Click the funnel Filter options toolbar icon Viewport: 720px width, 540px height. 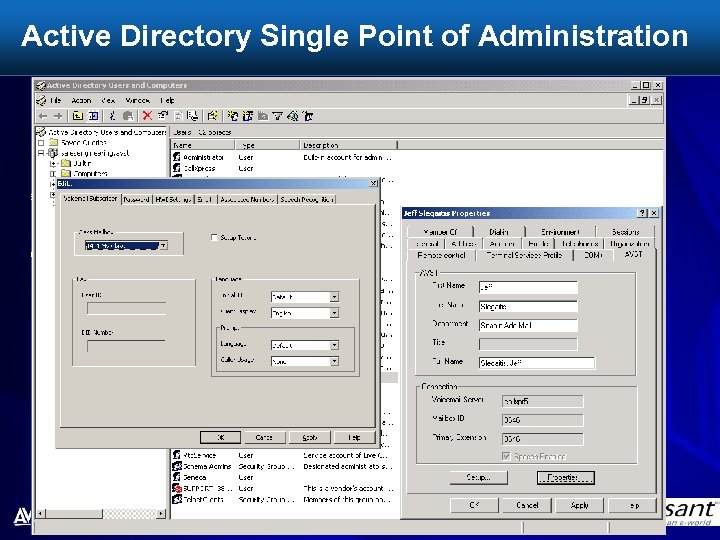pyautogui.click(x=277, y=116)
